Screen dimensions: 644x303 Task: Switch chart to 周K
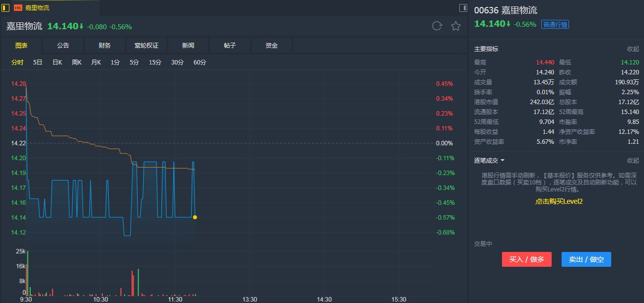point(76,62)
